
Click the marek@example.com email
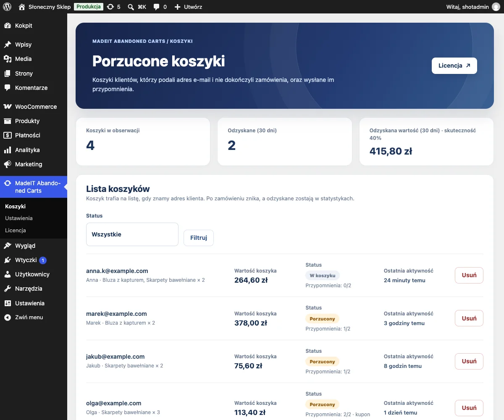(x=116, y=314)
